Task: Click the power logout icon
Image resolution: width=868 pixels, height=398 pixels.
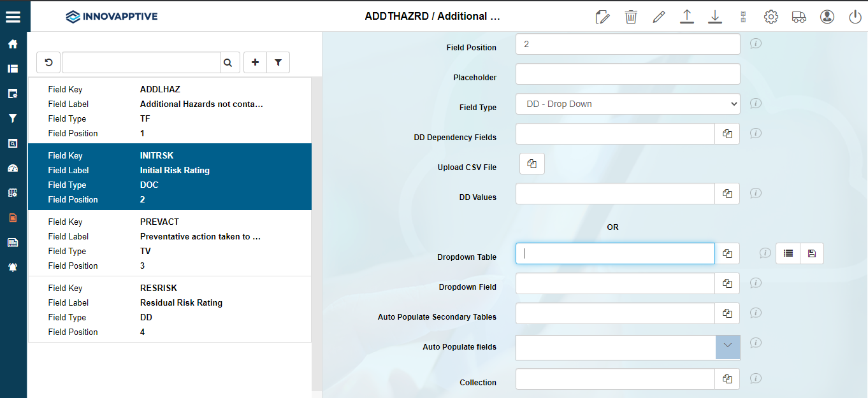Action: tap(855, 17)
